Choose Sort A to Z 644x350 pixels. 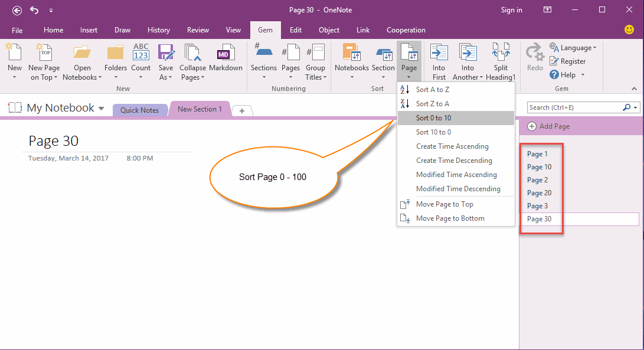[456, 90]
